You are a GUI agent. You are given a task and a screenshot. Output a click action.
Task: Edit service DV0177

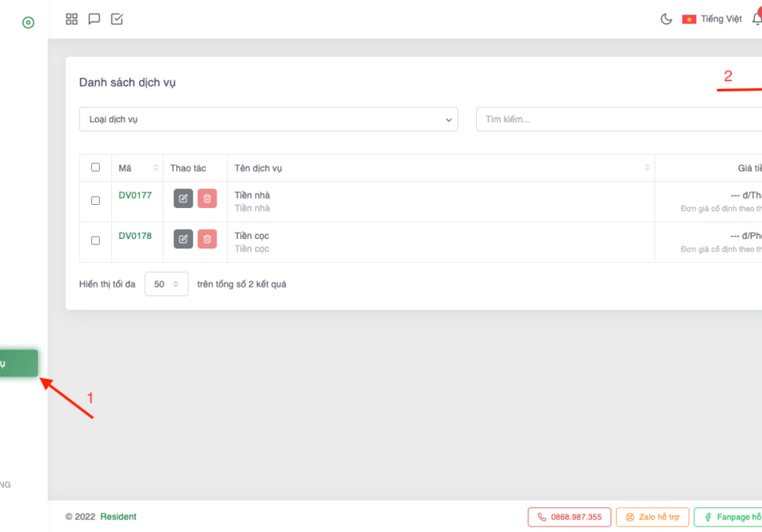pyautogui.click(x=183, y=199)
